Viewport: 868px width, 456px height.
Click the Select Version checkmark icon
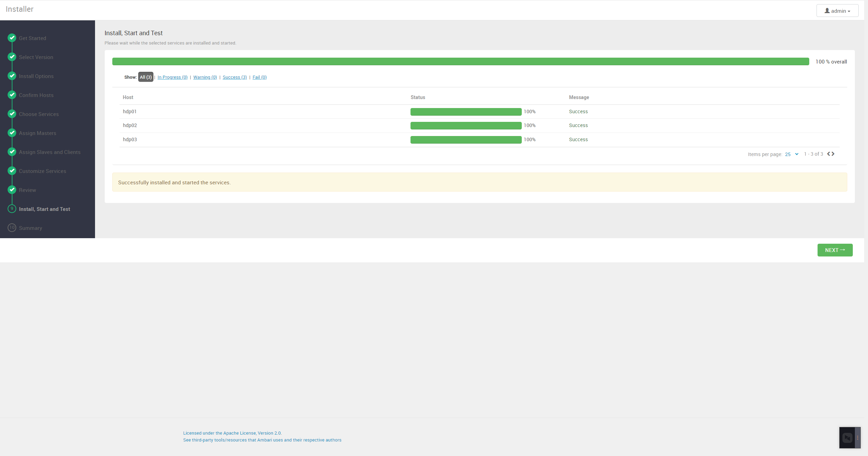click(12, 57)
